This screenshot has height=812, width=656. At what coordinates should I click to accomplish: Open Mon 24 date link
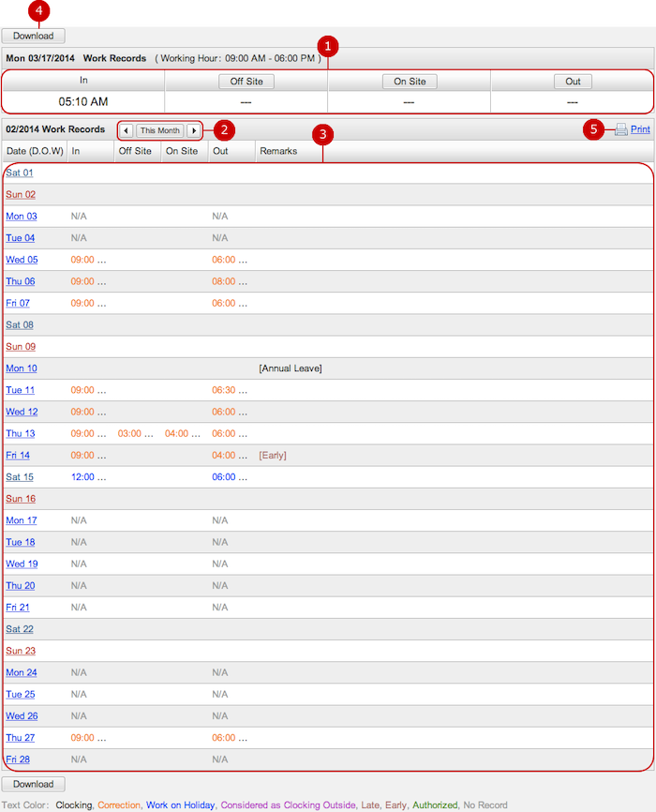coord(22,673)
